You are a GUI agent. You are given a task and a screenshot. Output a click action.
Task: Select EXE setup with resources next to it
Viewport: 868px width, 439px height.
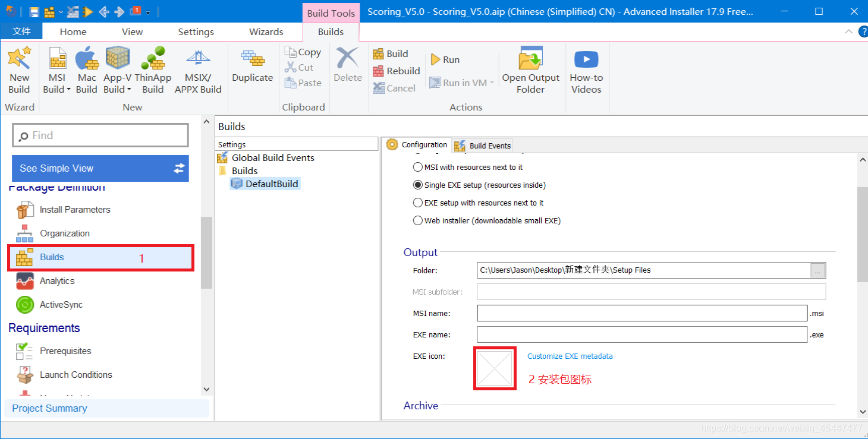[479, 203]
